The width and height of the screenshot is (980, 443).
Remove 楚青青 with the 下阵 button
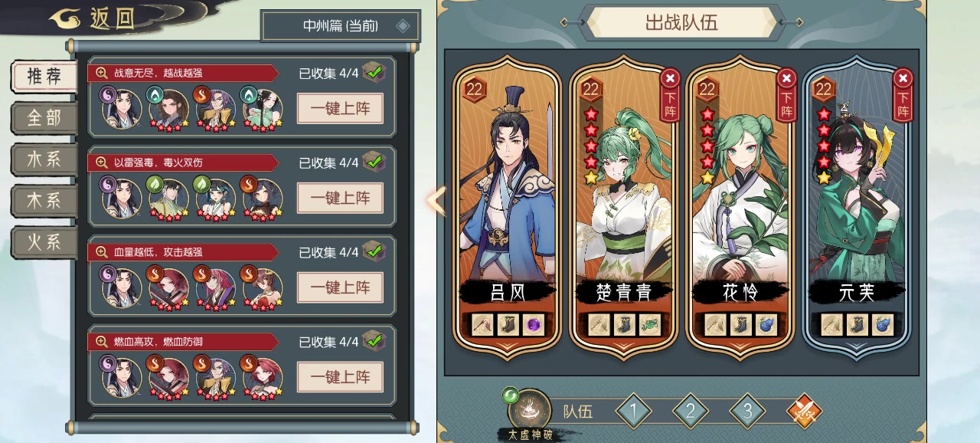tap(670, 94)
